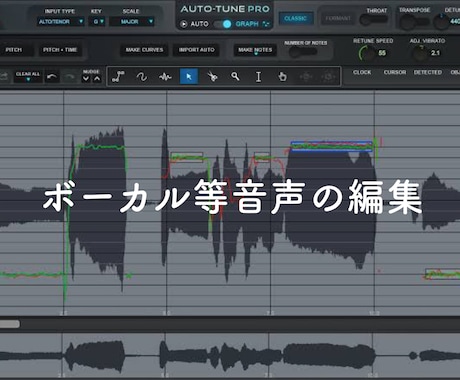Nudge selection up with up chevron
This screenshot has width=460, height=380.
tap(97, 79)
